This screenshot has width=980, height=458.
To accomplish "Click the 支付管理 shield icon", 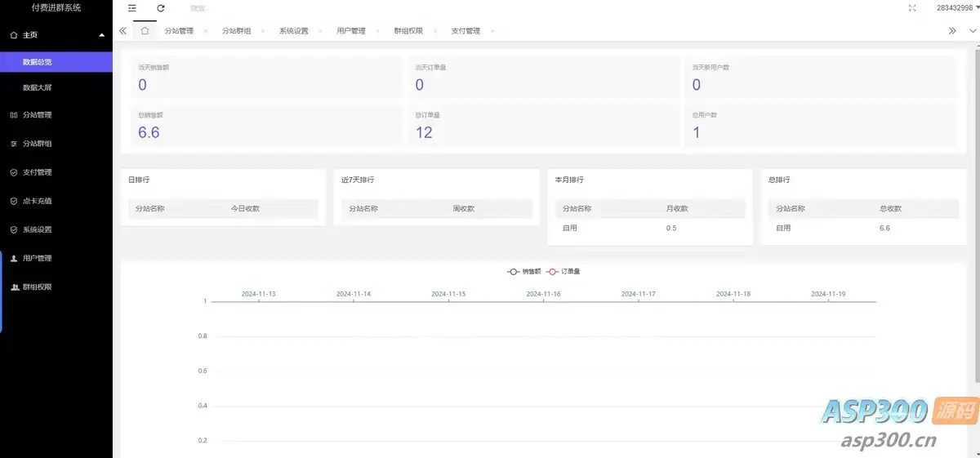I will pos(14,172).
